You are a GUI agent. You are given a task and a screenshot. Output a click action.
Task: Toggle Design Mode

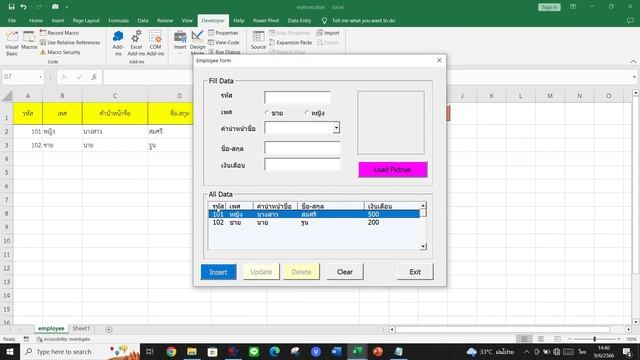(x=198, y=42)
